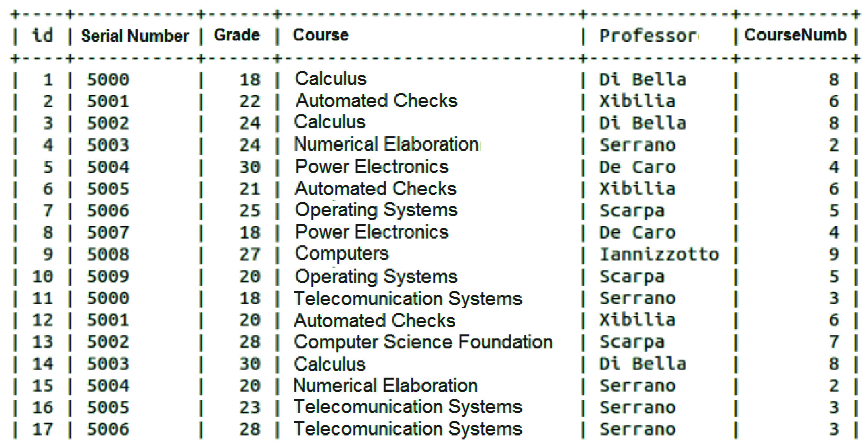Select serial 5007 in row 8
868x446 pixels.
[x=108, y=232]
